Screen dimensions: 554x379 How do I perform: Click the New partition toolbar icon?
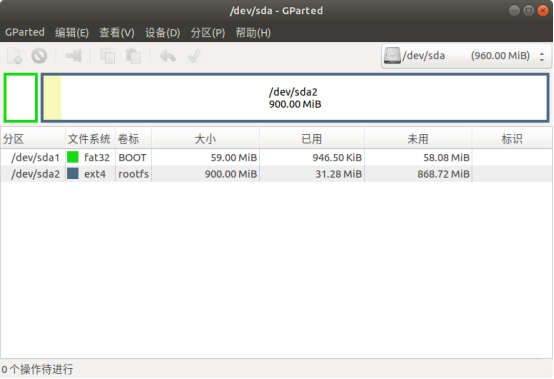pyautogui.click(x=14, y=56)
